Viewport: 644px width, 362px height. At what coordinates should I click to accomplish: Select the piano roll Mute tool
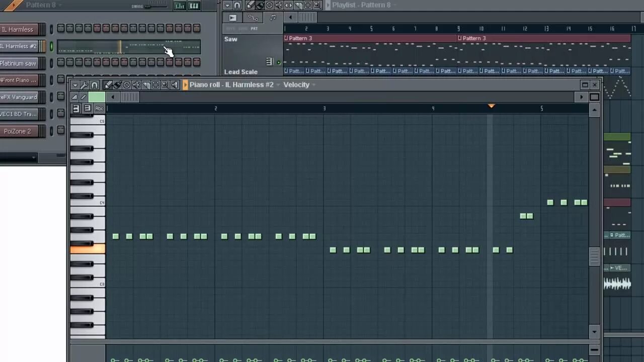[136, 85]
